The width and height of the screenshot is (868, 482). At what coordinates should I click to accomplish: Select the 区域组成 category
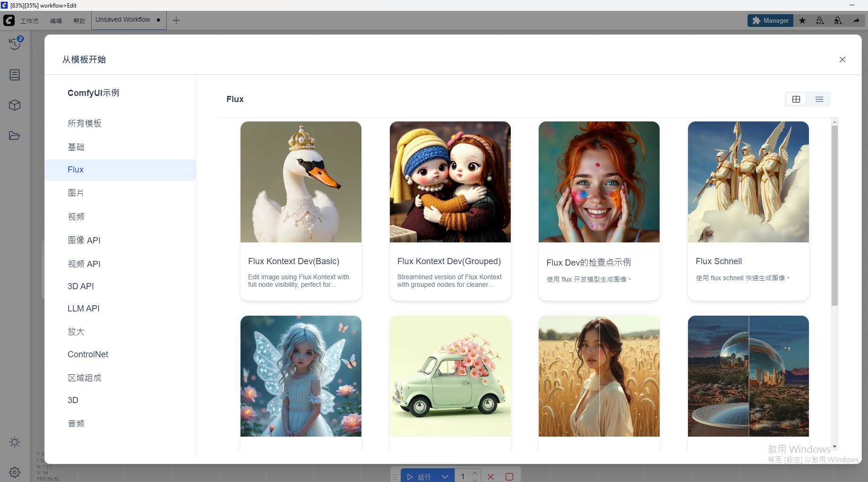[x=120, y=378]
